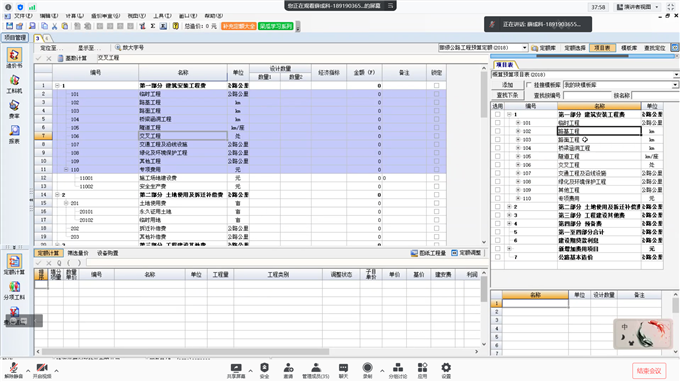Image resolution: width=680 pixels, height=382 pixels.
Task: Open 造价书 in the left sidebar
Action: coord(14,58)
